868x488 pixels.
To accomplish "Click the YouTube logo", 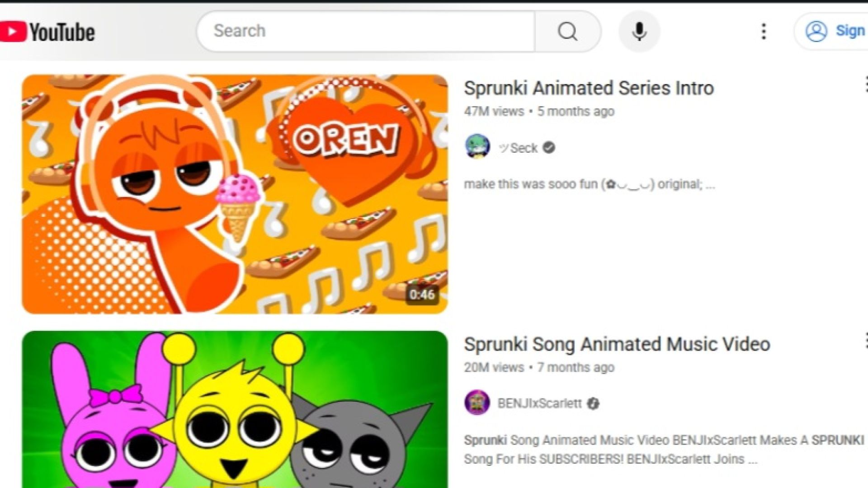I will tap(47, 32).
